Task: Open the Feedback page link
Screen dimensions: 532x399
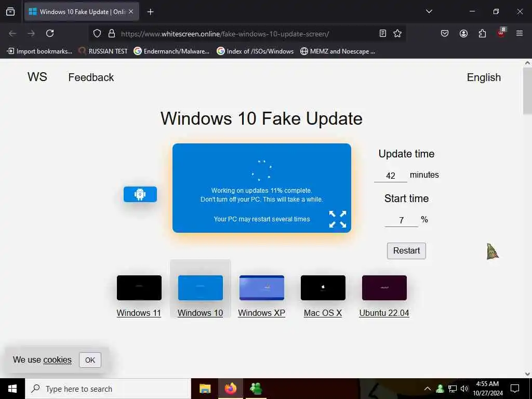Action: click(91, 77)
